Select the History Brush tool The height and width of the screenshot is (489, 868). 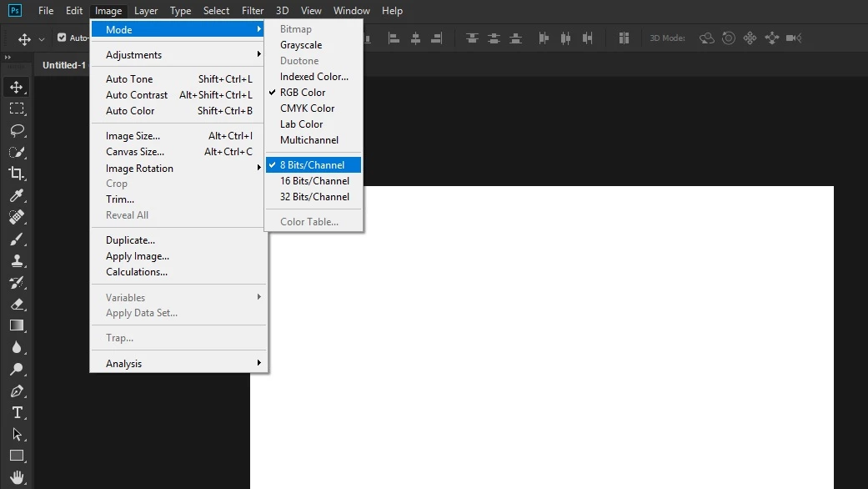17,282
